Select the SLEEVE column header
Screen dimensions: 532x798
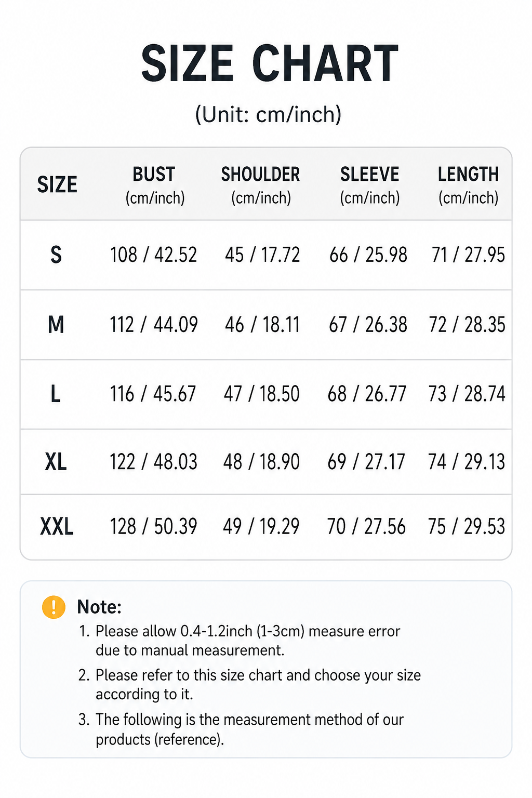(370, 185)
